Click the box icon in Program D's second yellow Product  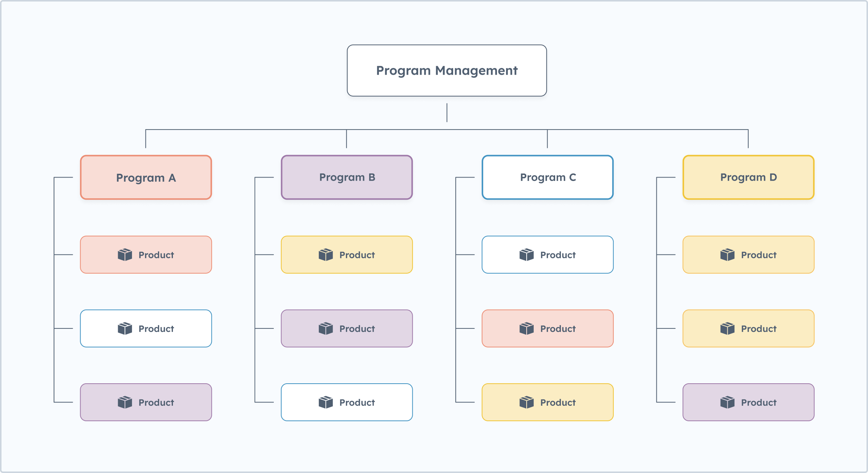tap(727, 328)
